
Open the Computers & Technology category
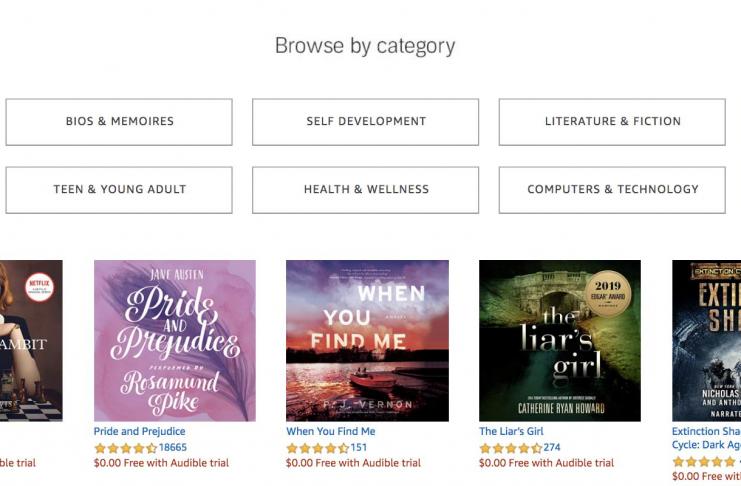pos(612,189)
